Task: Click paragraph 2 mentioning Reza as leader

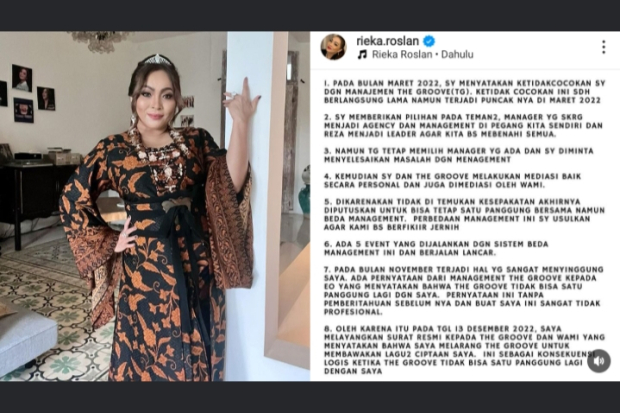Action: tap(463, 125)
